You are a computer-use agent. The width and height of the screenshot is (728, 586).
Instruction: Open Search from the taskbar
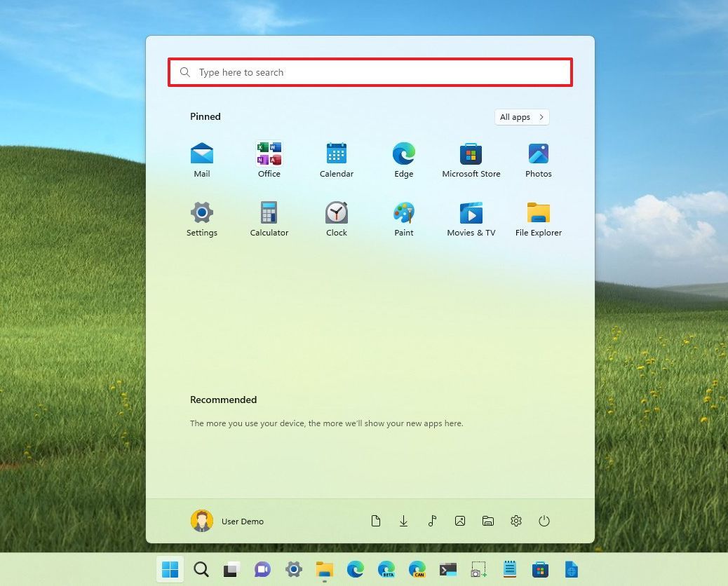click(201, 569)
